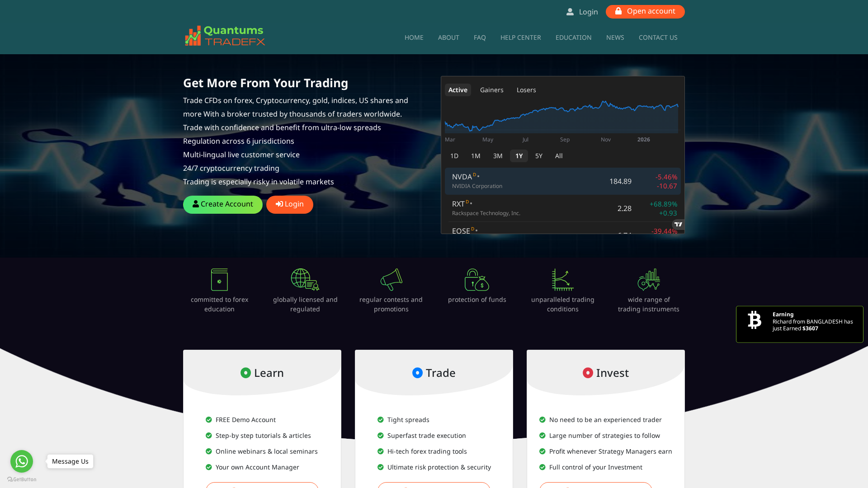
Task: Switch to the Gainers tab
Action: [491, 89]
